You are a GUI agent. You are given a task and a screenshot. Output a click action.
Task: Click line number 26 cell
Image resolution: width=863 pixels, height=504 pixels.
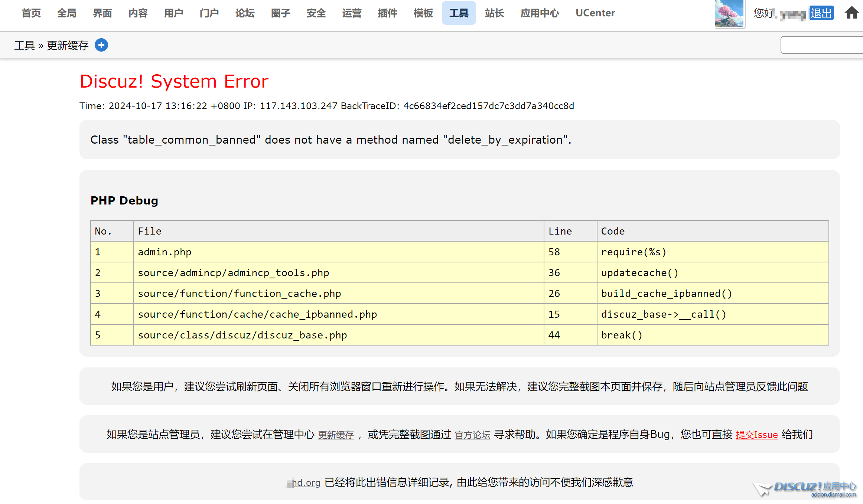[x=570, y=294]
